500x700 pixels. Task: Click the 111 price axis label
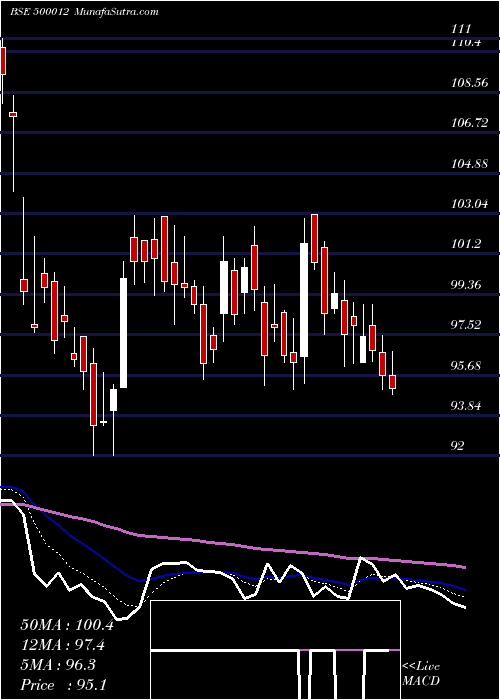click(461, 29)
